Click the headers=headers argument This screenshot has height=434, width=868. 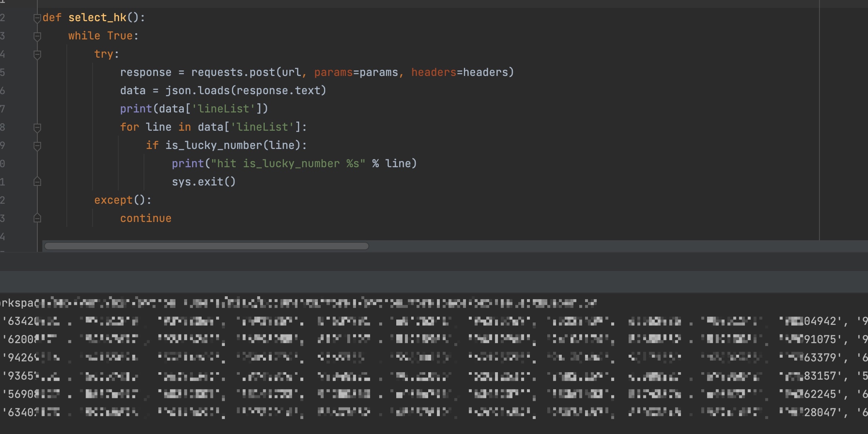(x=460, y=72)
